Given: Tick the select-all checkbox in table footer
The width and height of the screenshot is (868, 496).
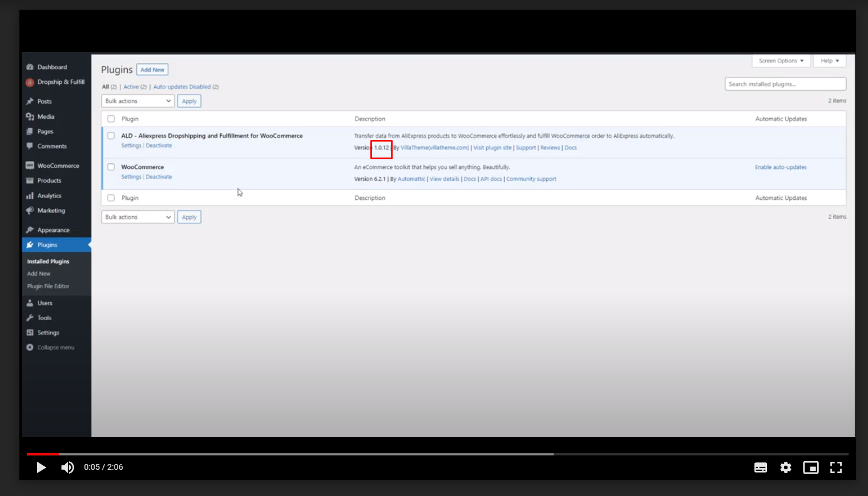Looking at the screenshot, I should pos(111,198).
